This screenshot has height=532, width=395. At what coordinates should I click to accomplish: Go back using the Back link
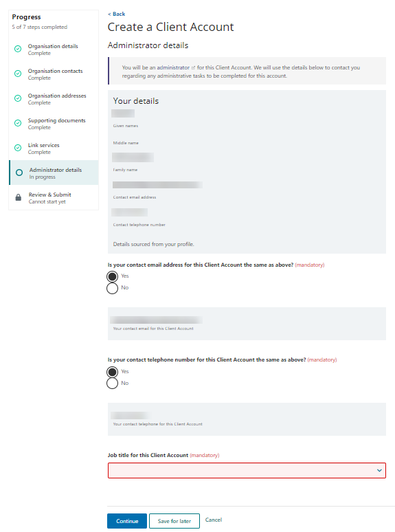[x=116, y=14]
